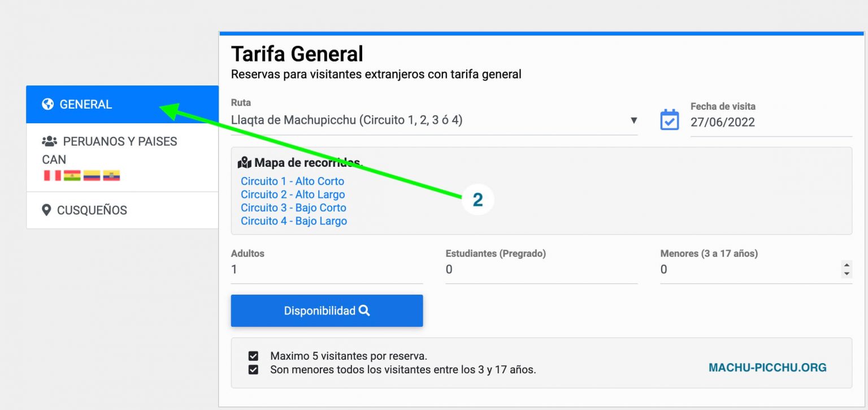The height and width of the screenshot is (410, 868).
Task: Click the calendar icon next to Fecha de visita
Action: [670, 119]
